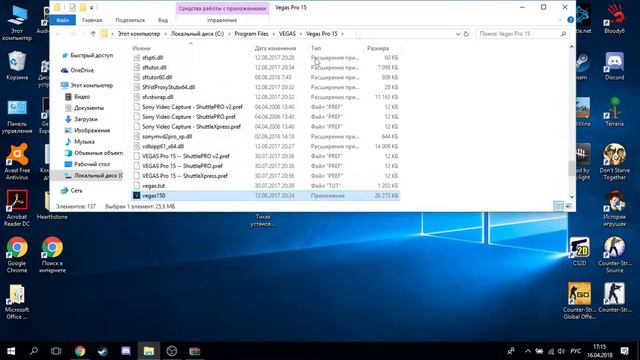This screenshot has height=360, width=640.
Task: Open Don't Starve Together desktop icon
Action: (x=614, y=162)
